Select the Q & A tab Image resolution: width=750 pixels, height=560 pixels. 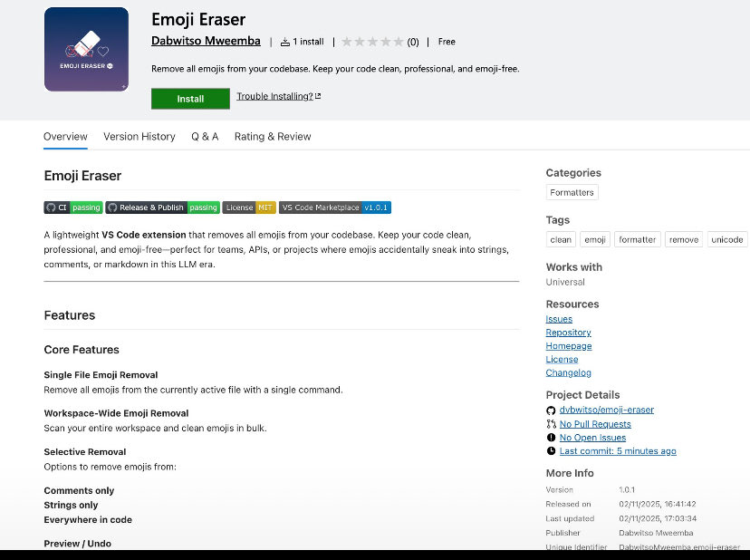[205, 136]
